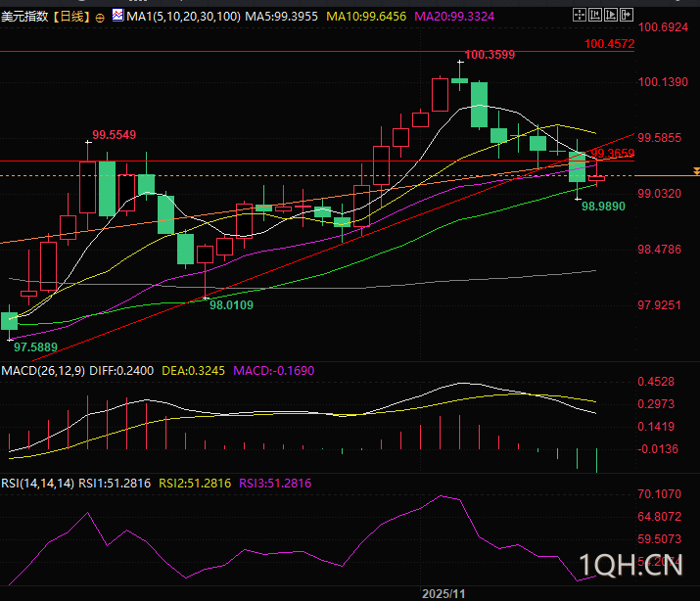This screenshot has height=601, width=700.
Task: Click the -0.0136 MACD axis value
Action: point(658,449)
